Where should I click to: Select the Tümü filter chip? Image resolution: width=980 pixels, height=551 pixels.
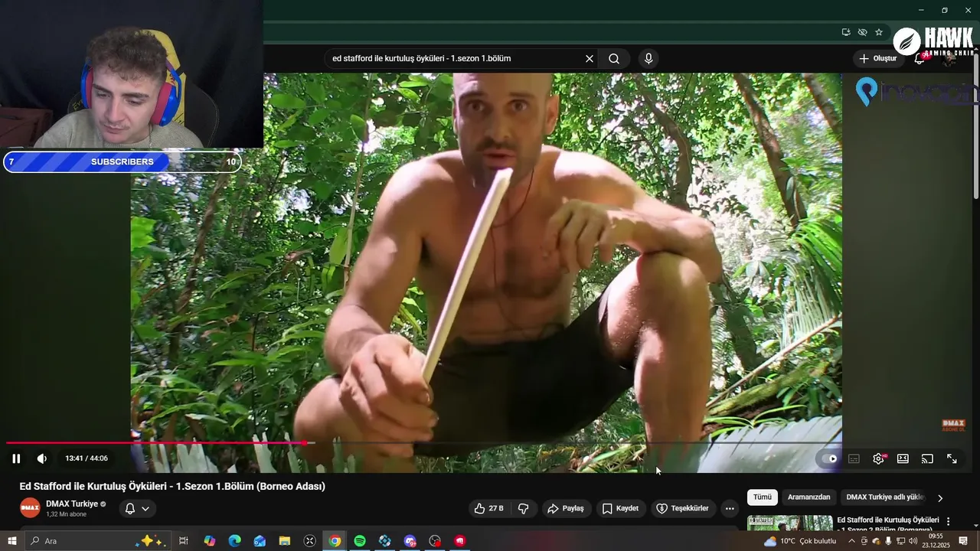(763, 497)
